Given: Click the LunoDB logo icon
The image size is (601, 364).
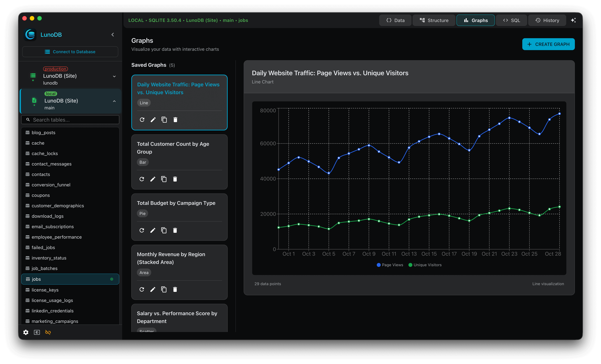Looking at the screenshot, I should [30, 35].
